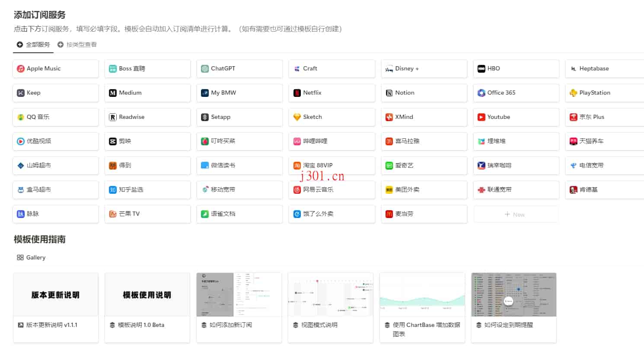Viewport: 644px width, 359px height.
Task: Click the 模板说明 1.0 Beta title
Action: [141, 325]
